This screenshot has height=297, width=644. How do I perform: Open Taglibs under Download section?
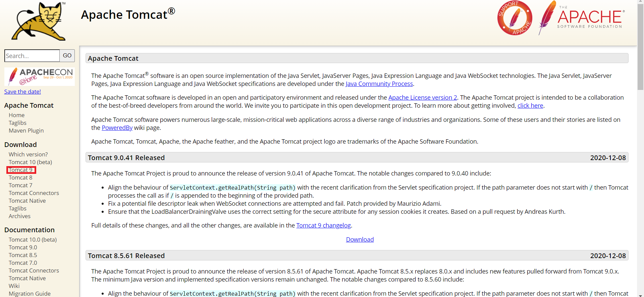point(17,208)
